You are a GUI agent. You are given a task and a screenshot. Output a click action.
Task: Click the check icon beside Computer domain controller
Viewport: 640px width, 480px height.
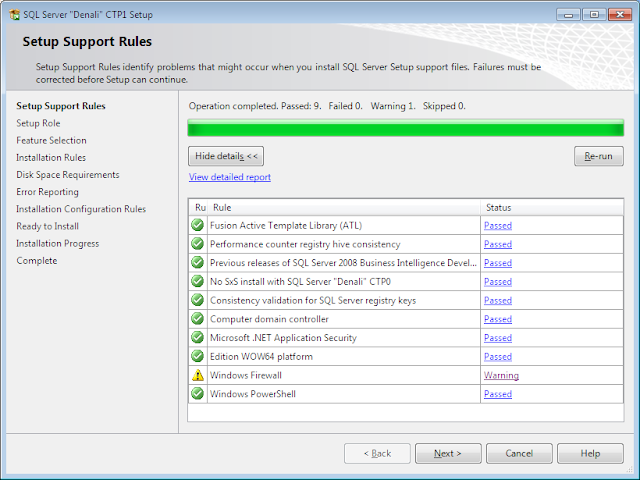(198, 319)
